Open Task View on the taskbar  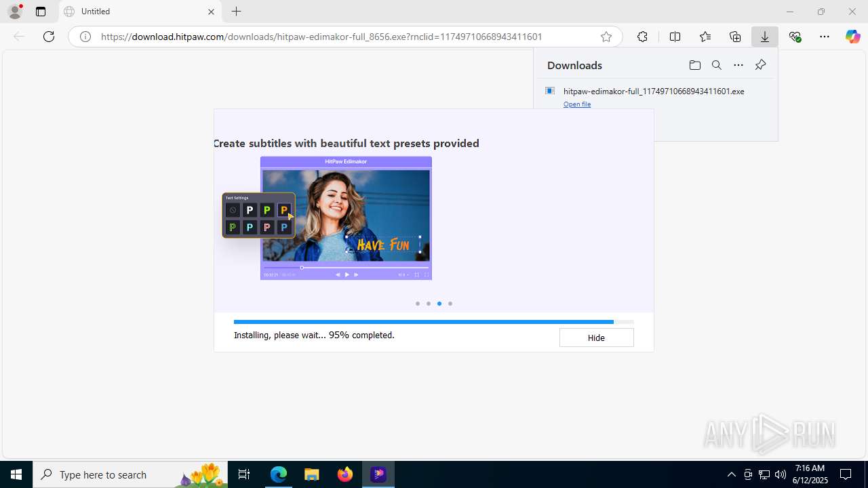click(244, 474)
